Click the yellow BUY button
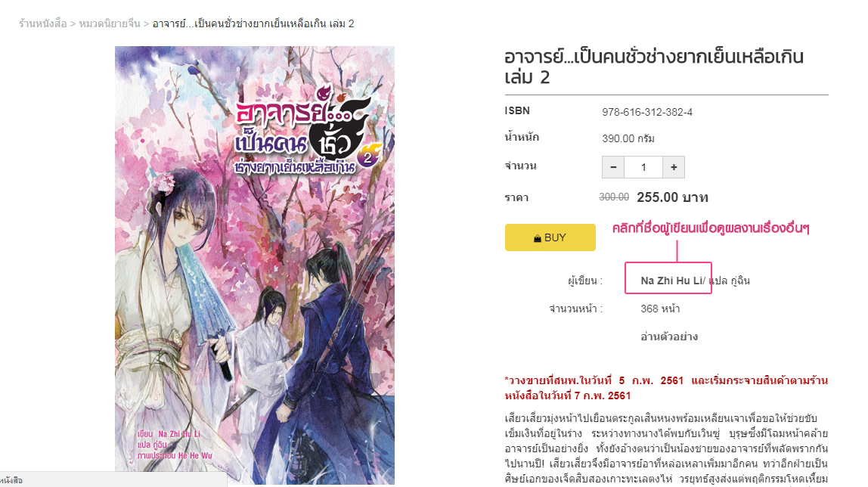The width and height of the screenshot is (868, 487). pos(550,237)
